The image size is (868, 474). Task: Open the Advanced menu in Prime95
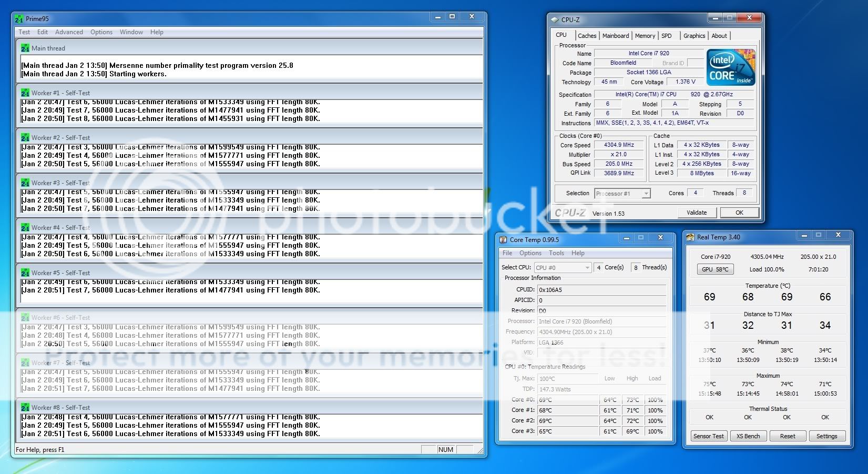(69, 32)
